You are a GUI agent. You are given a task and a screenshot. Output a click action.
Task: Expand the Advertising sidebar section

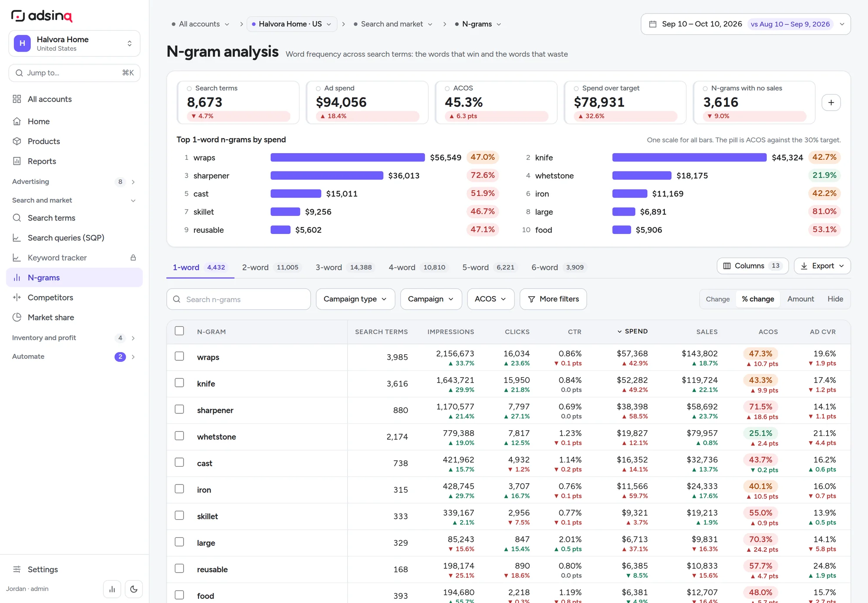[74, 181]
